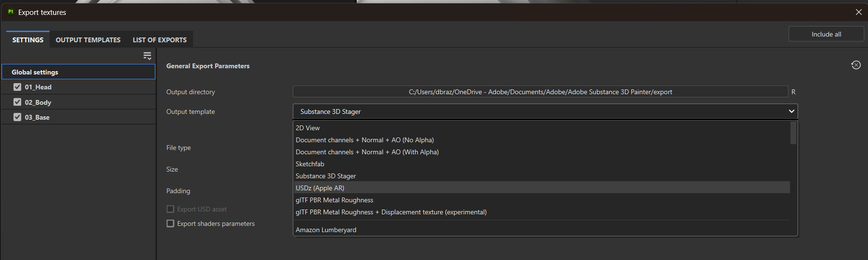Viewport: 868px width, 260px height.
Task: Select the 01_Head row label
Action: [38, 87]
